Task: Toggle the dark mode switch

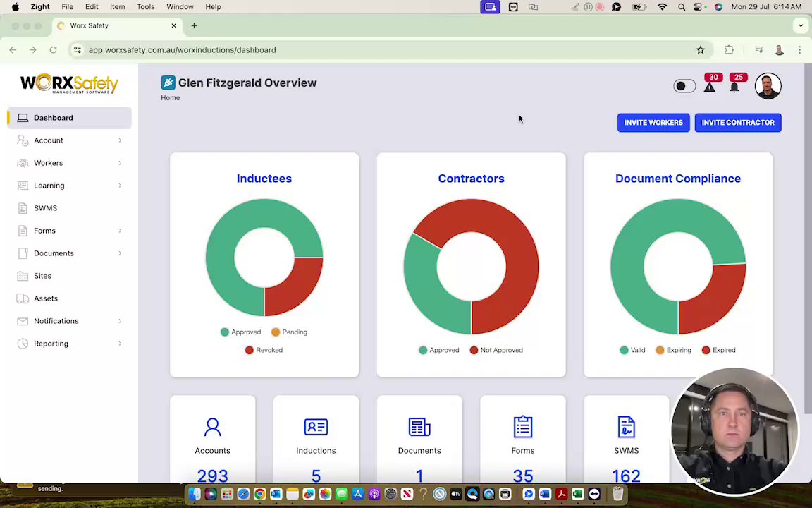Action: pos(684,86)
